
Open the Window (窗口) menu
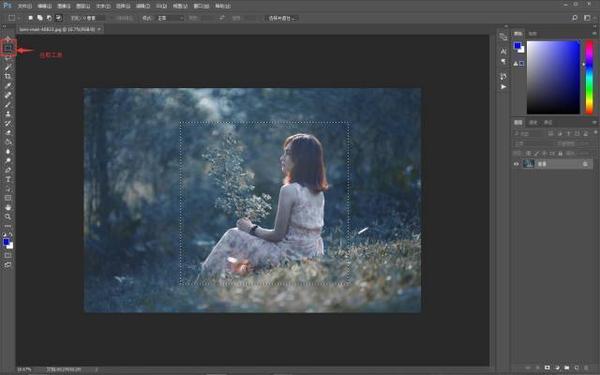(201, 6)
